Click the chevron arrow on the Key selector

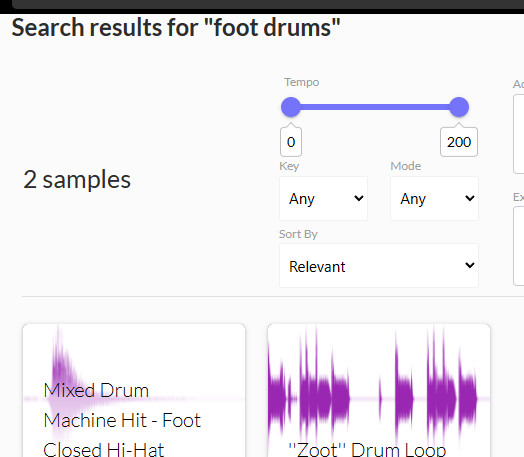(x=359, y=198)
